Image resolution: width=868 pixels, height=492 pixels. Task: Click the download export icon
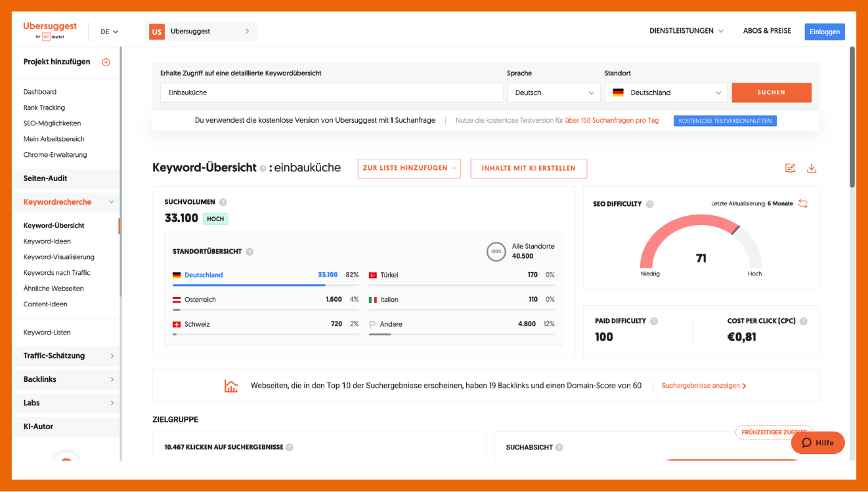[x=812, y=169]
